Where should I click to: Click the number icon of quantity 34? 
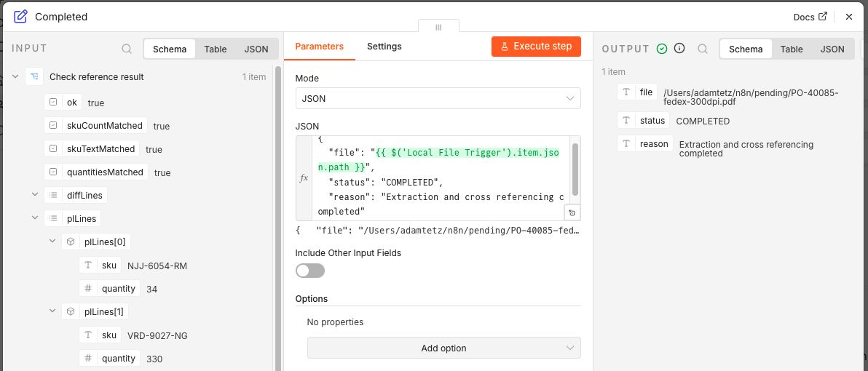tap(88, 288)
